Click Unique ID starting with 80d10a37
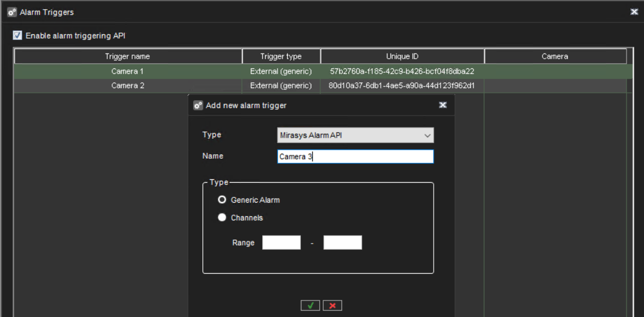The width and height of the screenshot is (644, 317). 402,86
